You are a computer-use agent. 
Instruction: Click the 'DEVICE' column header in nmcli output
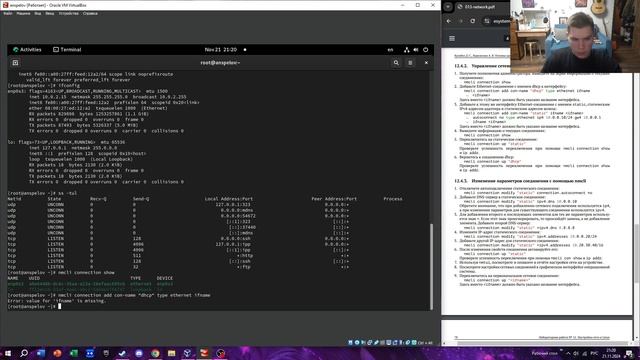165,278
